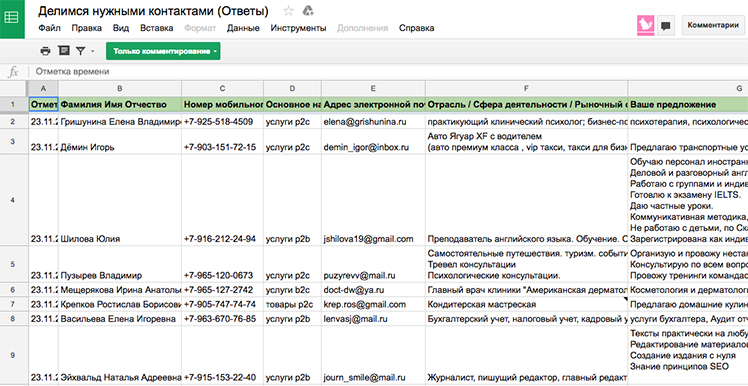The image size is (748, 386).
Task: Open the Инструменты menu
Action: click(298, 28)
